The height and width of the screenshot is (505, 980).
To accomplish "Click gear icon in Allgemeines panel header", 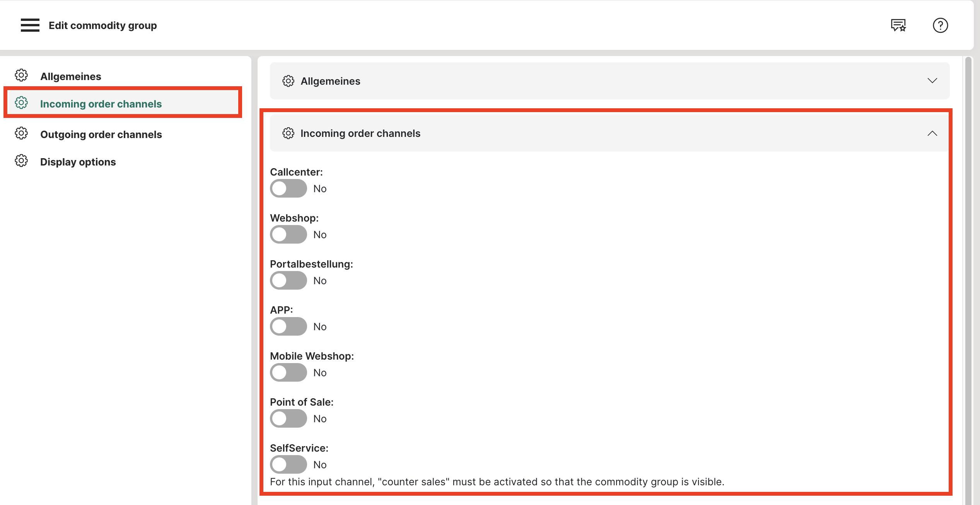I will [288, 81].
